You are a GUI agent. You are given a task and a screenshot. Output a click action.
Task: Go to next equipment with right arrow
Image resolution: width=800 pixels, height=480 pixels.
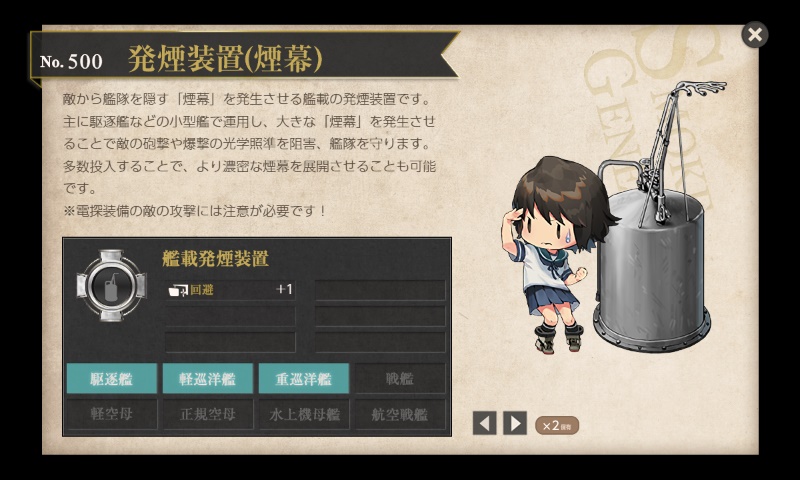(x=515, y=423)
